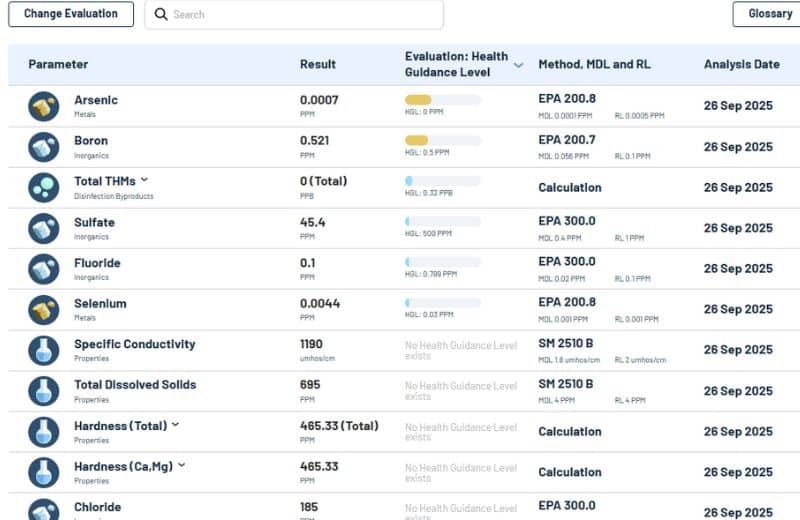Screen dimensions: 800x520
Task: Click the Sulfate parameter icon
Action: 43,228
